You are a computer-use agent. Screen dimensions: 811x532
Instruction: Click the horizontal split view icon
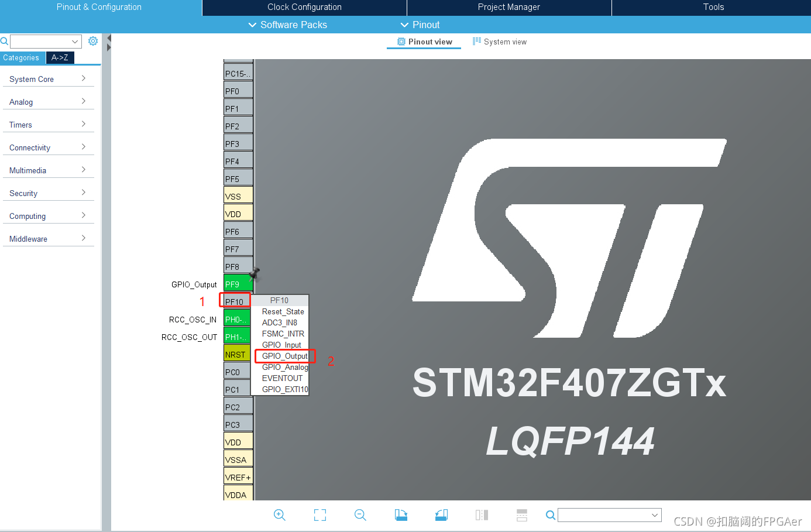[522, 515]
